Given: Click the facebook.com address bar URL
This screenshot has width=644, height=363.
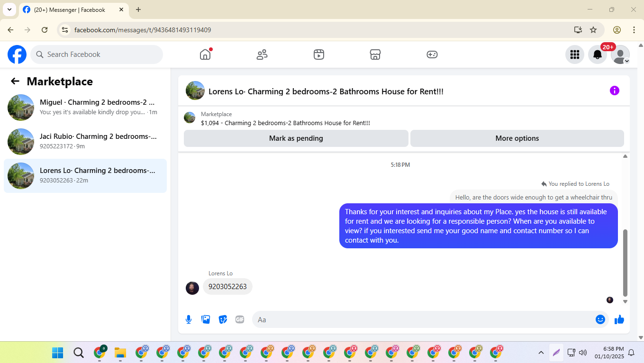Looking at the screenshot, I should [143, 30].
